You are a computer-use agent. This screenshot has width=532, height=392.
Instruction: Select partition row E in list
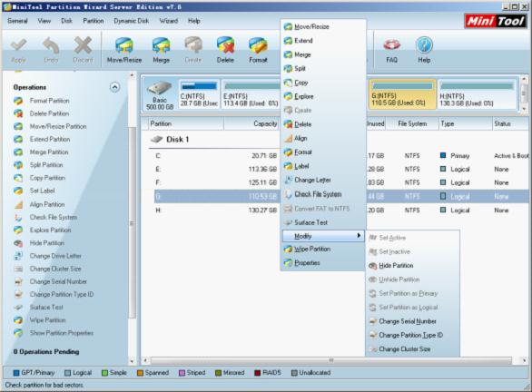tap(341, 169)
